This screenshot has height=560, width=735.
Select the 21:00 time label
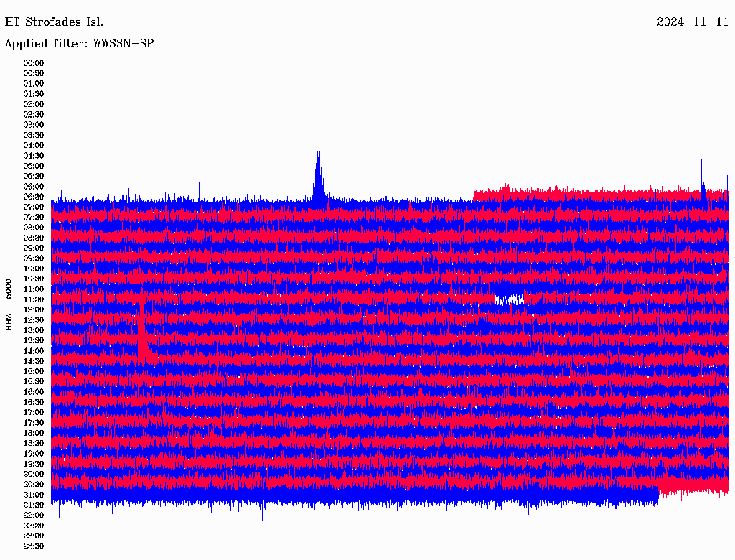pos(34,495)
